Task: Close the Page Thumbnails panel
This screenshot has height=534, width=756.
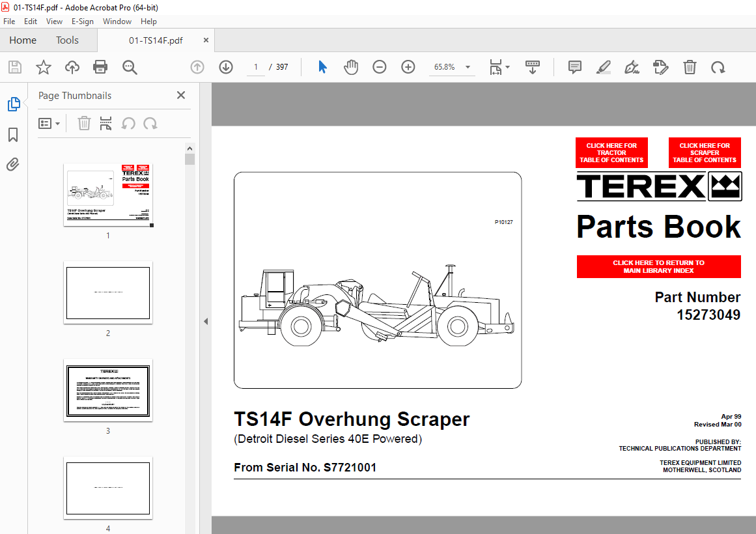Action: click(181, 95)
